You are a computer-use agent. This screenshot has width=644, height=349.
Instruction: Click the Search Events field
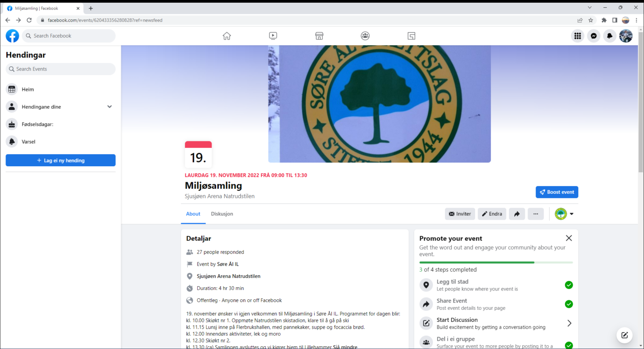(61, 69)
